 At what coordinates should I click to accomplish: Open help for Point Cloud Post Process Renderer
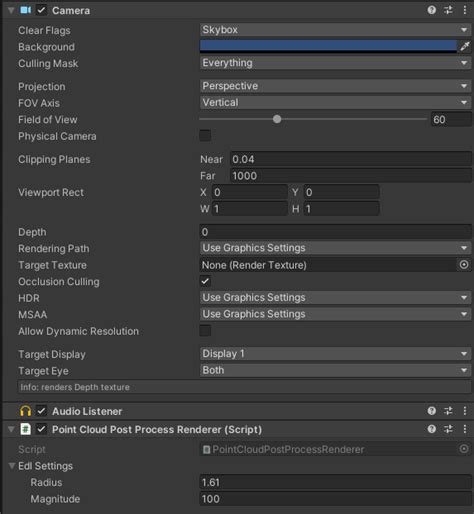click(432, 429)
